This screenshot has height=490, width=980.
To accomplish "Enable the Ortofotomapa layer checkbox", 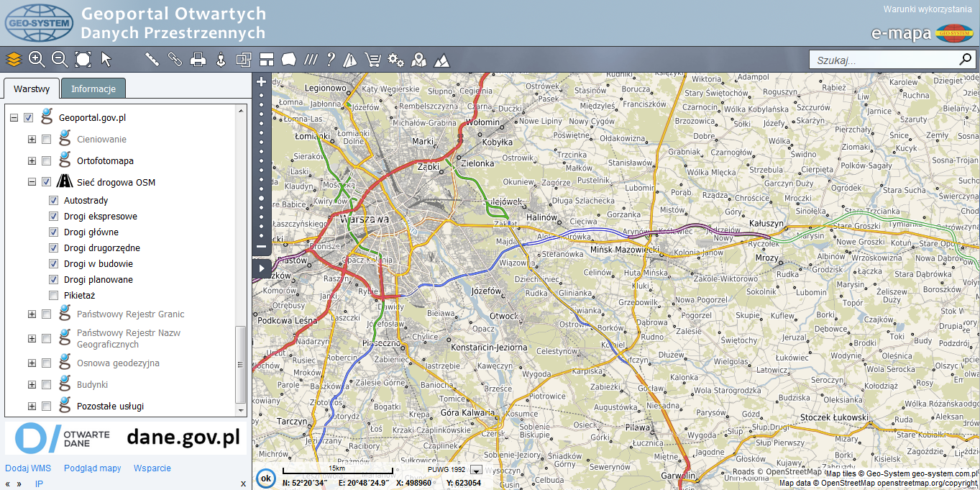I will [46, 160].
